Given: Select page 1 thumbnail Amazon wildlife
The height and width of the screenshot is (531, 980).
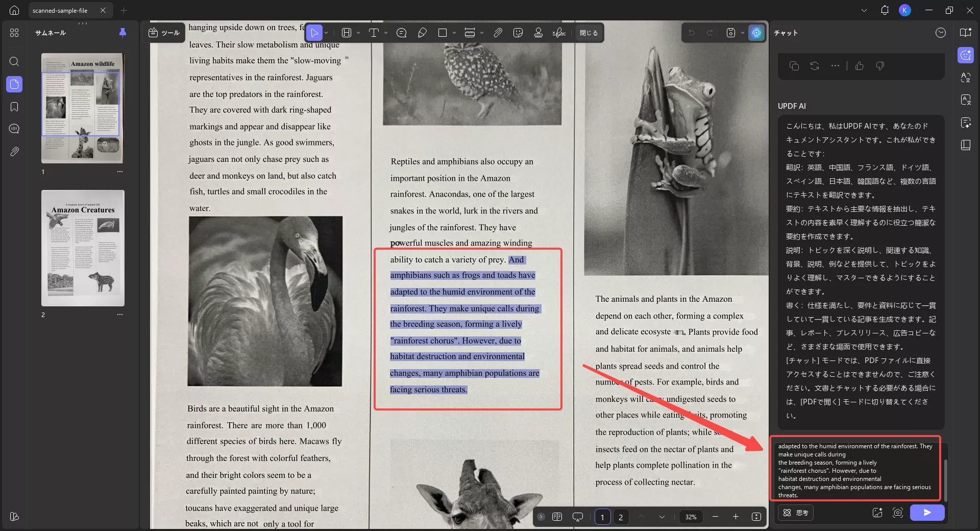Looking at the screenshot, I should click(83, 108).
